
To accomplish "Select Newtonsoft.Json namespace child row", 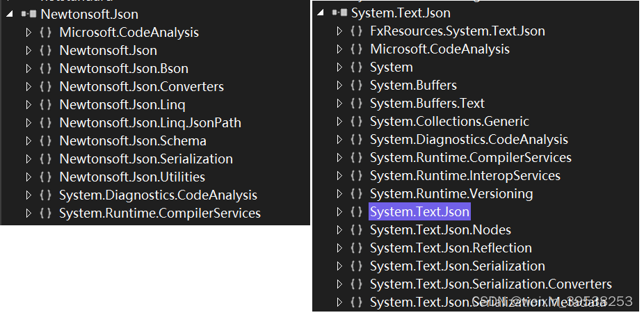I will (108, 51).
